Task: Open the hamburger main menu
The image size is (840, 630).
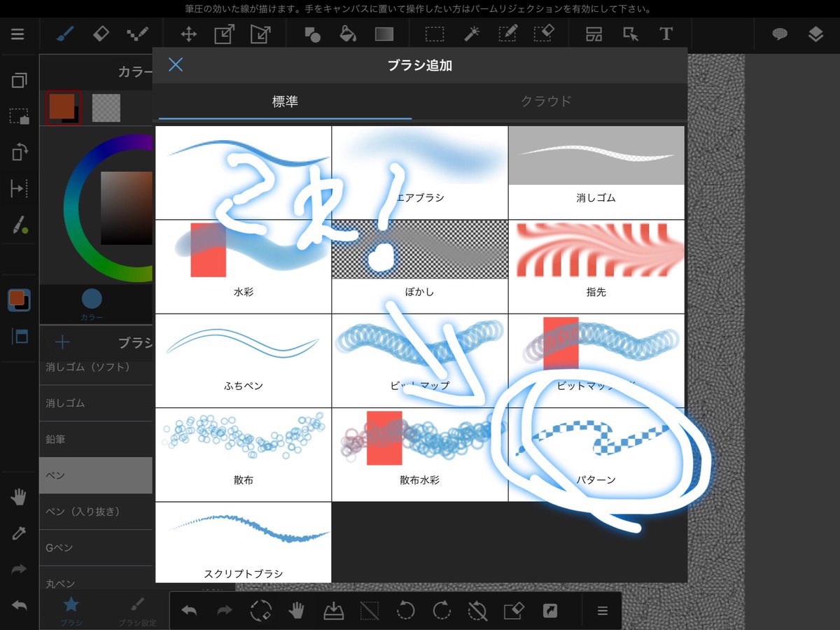Action: click(17, 34)
